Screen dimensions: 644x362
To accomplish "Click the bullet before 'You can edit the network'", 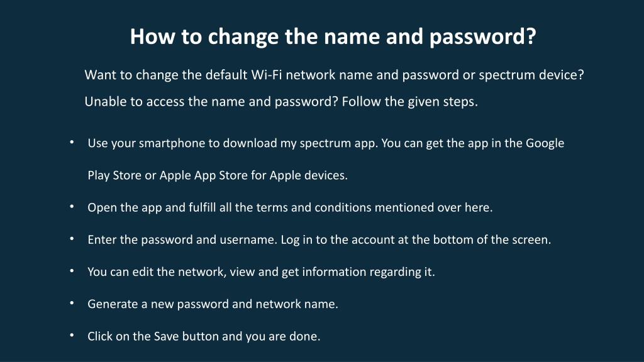I will coord(72,271).
